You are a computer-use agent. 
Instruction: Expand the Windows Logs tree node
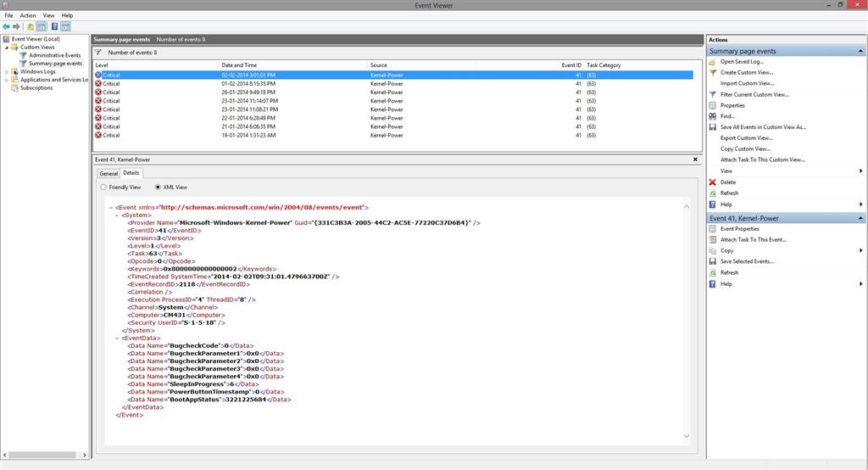(x=7, y=71)
